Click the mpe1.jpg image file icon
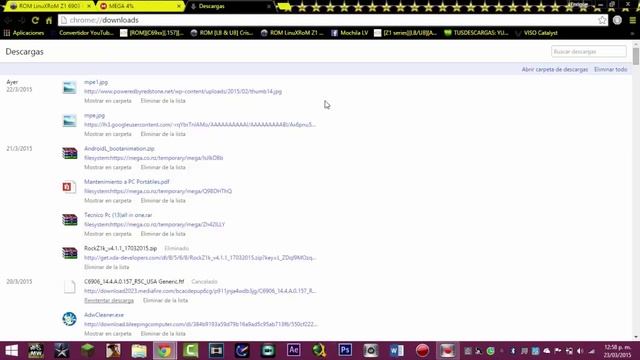This screenshot has width=640, height=360. click(x=69, y=87)
